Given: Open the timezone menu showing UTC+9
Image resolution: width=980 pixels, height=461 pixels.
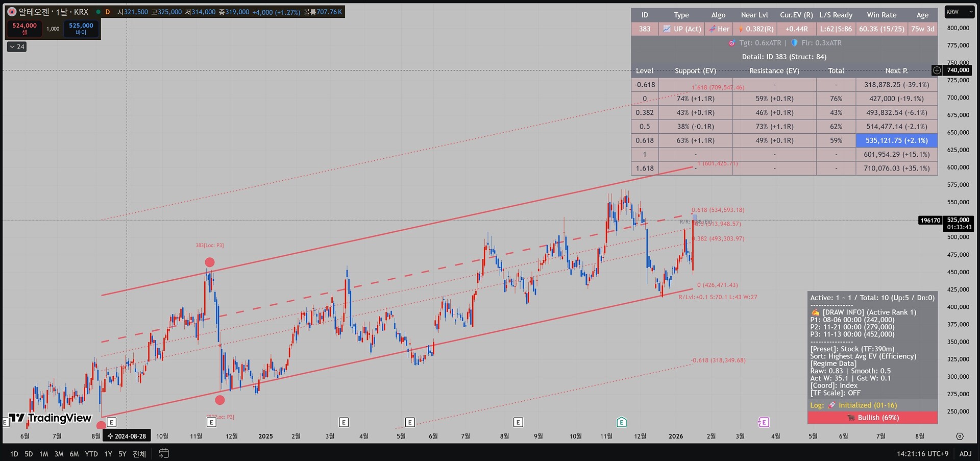Looking at the screenshot, I should pyautogui.click(x=922, y=454).
